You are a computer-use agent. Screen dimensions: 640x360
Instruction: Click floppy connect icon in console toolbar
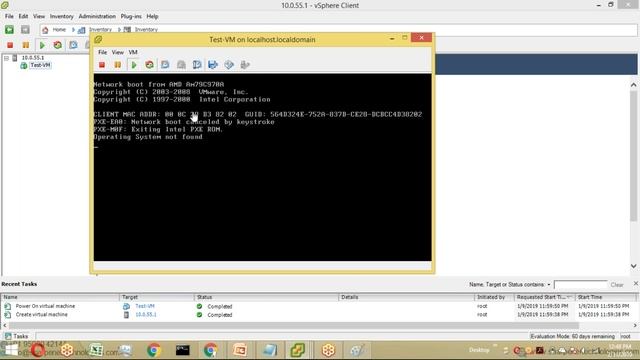coord(213,65)
